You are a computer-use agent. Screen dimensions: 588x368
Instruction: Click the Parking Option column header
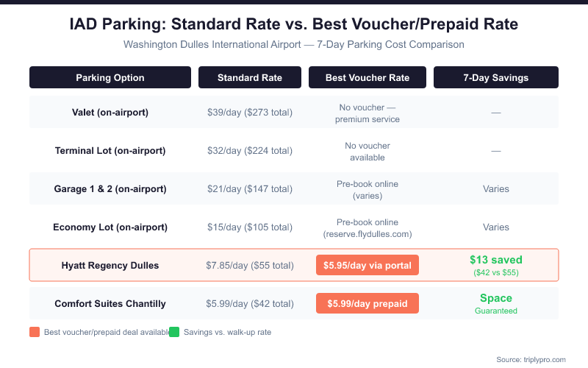[x=110, y=78]
